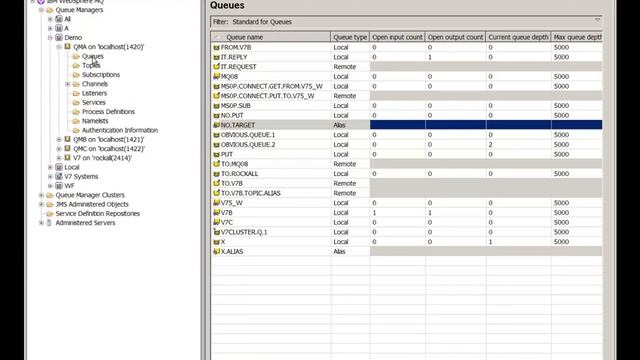The height and width of the screenshot is (360, 640).
Task: Click the OBVIOUS.QUEUE.2 queue icon
Action: pos(216,144)
